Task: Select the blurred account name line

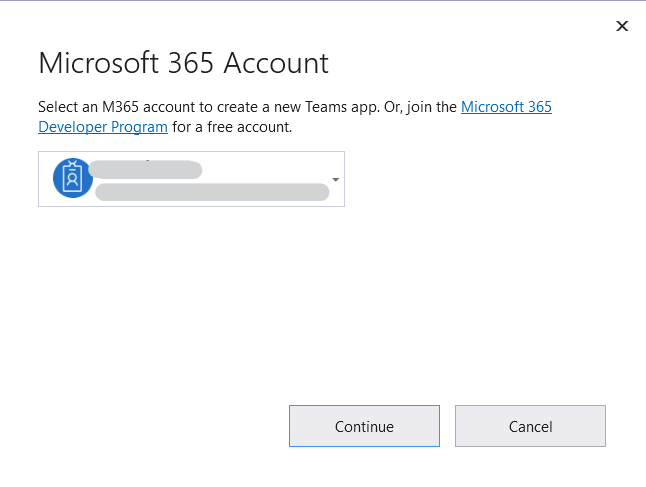Action: tap(147, 169)
